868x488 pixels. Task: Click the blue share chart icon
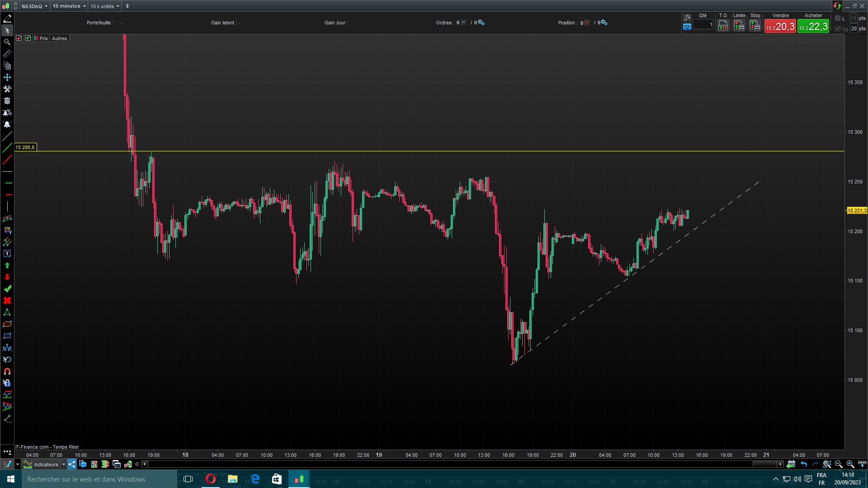[72, 464]
